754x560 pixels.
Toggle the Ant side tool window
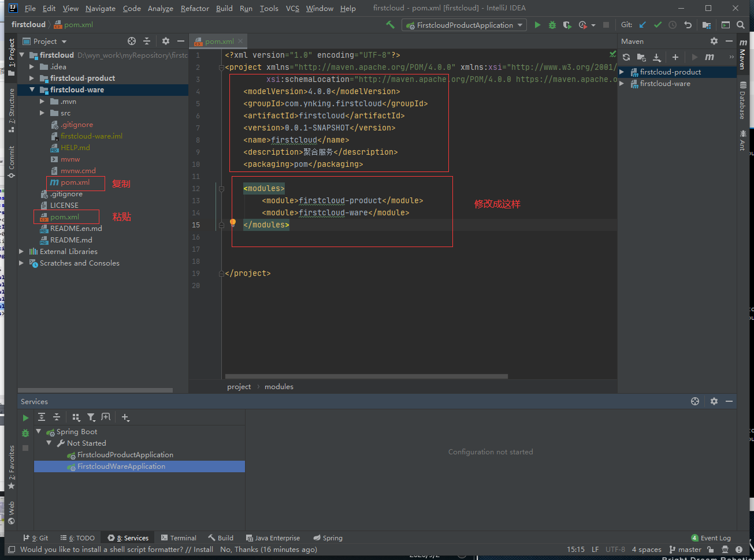(743, 140)
